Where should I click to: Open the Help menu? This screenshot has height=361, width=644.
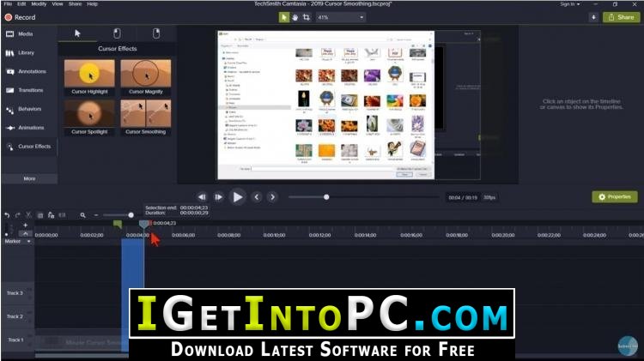[x=93, y=3]
